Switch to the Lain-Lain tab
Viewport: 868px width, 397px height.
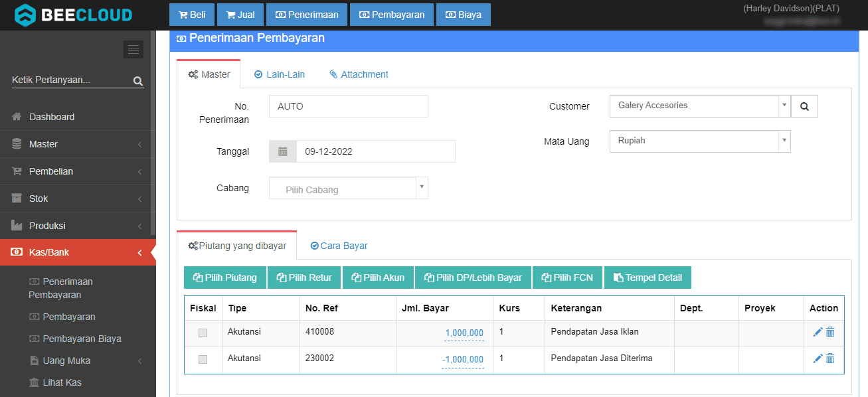click(x=280, y=74)
